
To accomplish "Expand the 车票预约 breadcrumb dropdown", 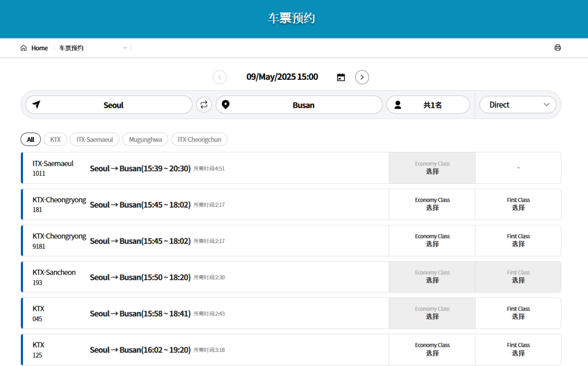I will tap(125, 48).
